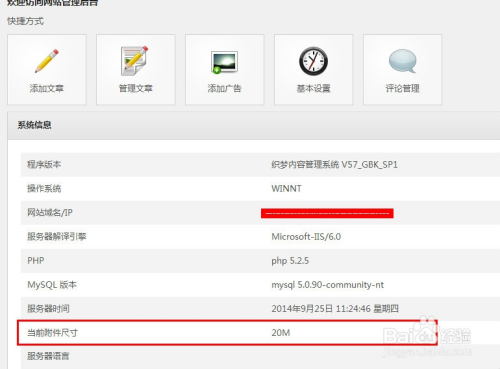
Task: Select the 操作系统 row label
Action: pyautogui.click(x=44, y=188)
